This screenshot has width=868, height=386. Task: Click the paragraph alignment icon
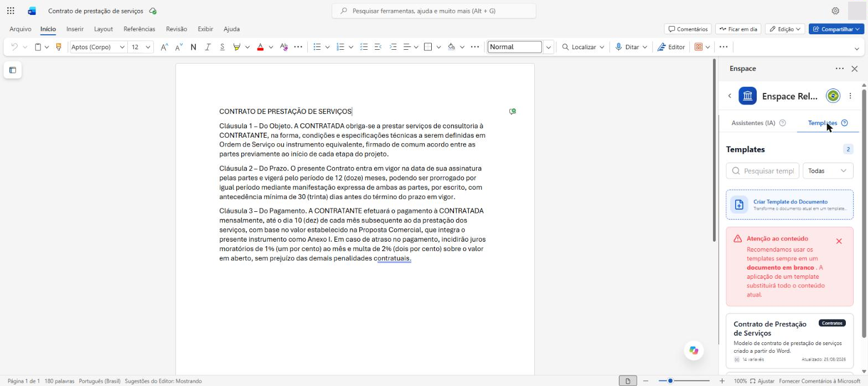[x=407, y=47]
